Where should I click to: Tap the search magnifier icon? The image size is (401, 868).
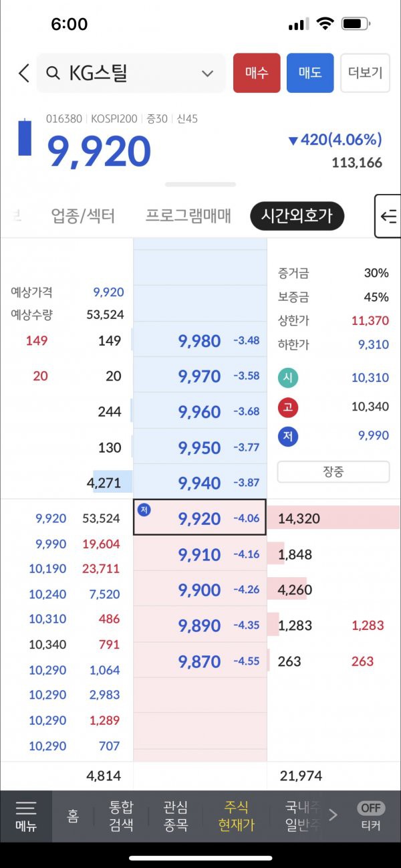click(53, 73)
